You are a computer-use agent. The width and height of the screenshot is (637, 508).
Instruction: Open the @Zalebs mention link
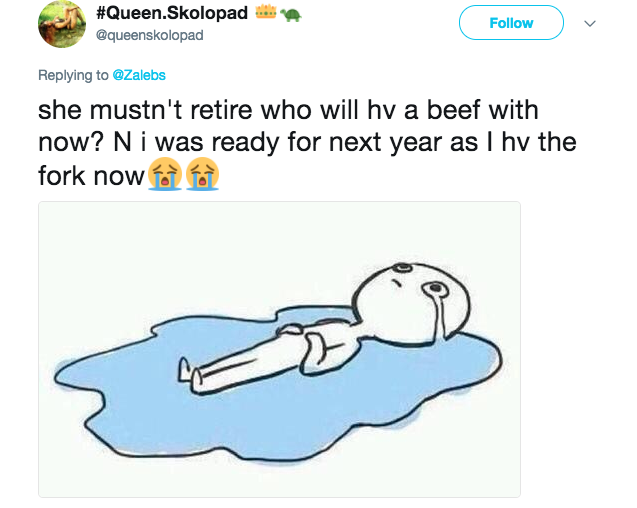(x=139, y=75)
